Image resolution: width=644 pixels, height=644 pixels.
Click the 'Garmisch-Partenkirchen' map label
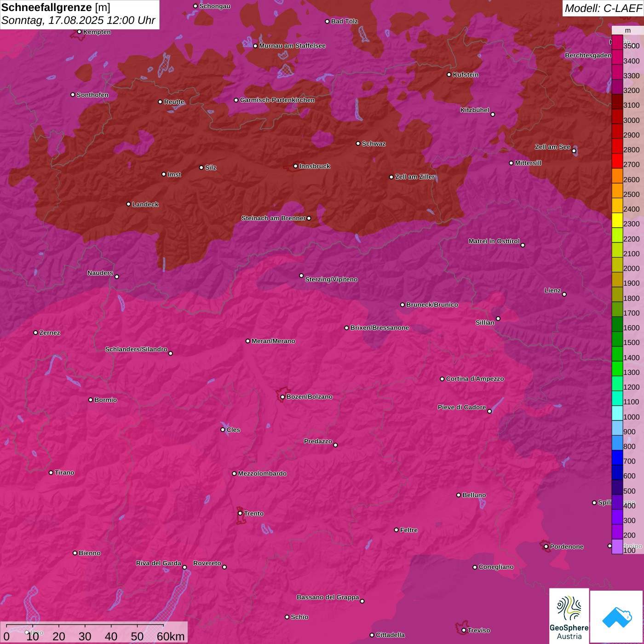point(277,100)
